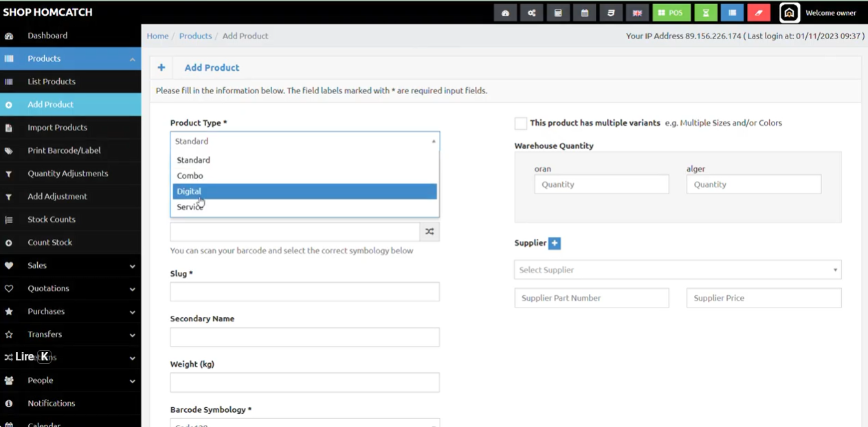Click the CSS styles icon in top bar
Image resolution: width=868 pixels, height=427 pixels.
click(611, 13)
